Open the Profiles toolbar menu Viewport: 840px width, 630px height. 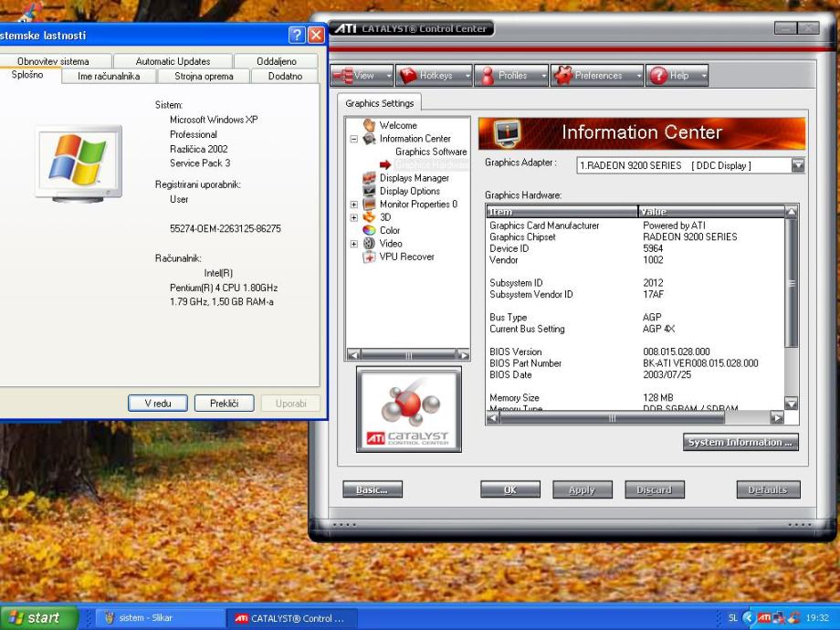tap(511, 76)
